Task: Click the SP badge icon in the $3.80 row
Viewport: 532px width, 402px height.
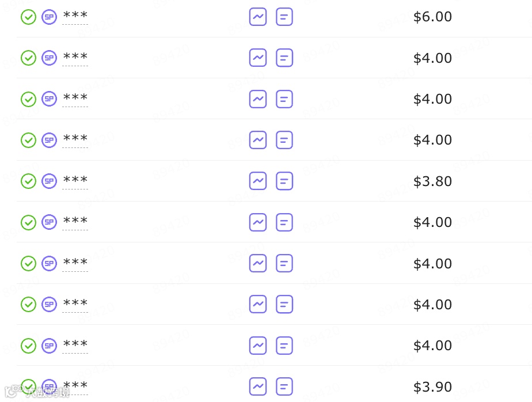Action: pyautogui.click(x=50, y=181)
